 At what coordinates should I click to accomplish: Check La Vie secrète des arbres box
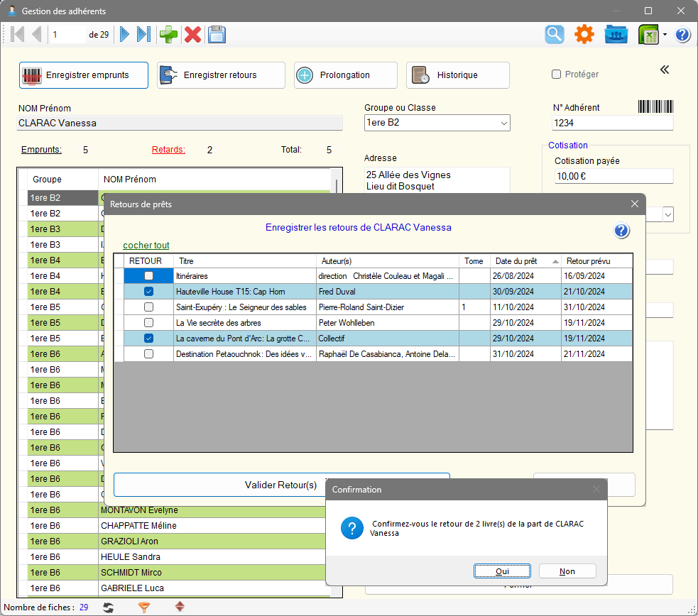pyautogui.click(x=148, y=322)
